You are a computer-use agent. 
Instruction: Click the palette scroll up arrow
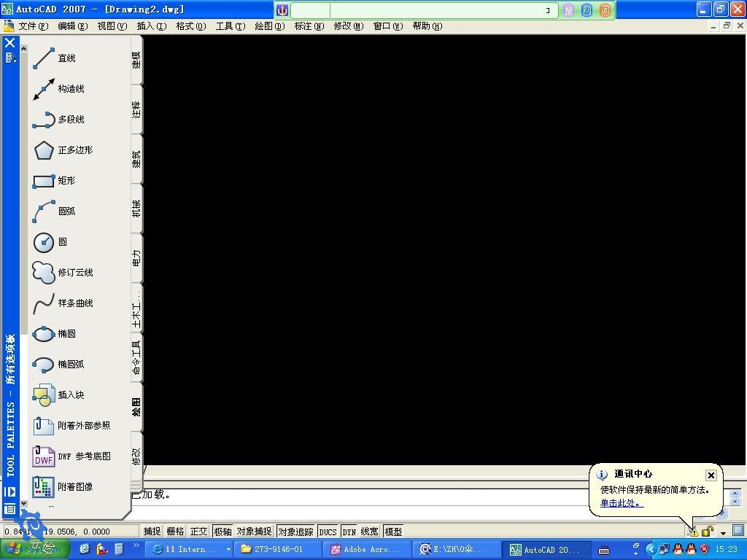[24, 48]
